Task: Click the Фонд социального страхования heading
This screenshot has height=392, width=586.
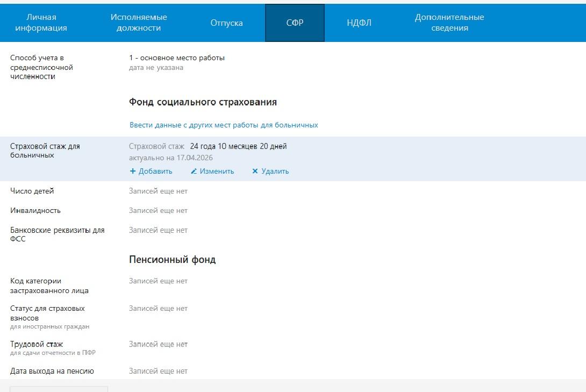Action: pyautogui.click(x=203, y=102)
